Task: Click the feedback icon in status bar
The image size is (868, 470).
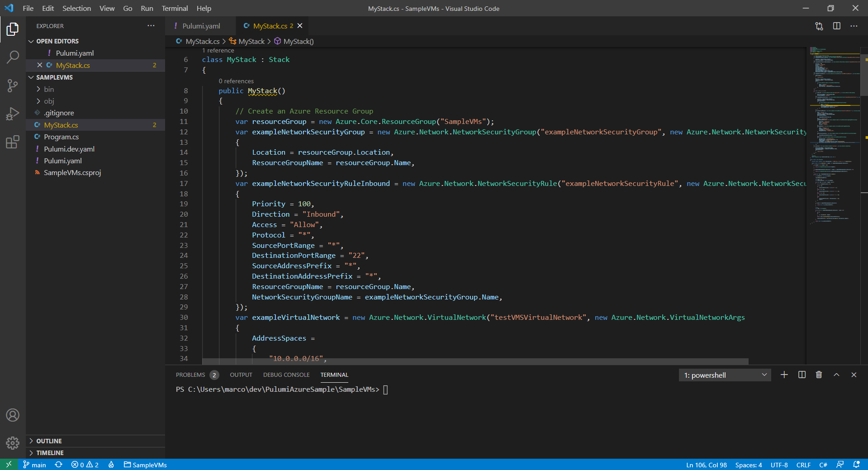Action: (x=840, y=465)
